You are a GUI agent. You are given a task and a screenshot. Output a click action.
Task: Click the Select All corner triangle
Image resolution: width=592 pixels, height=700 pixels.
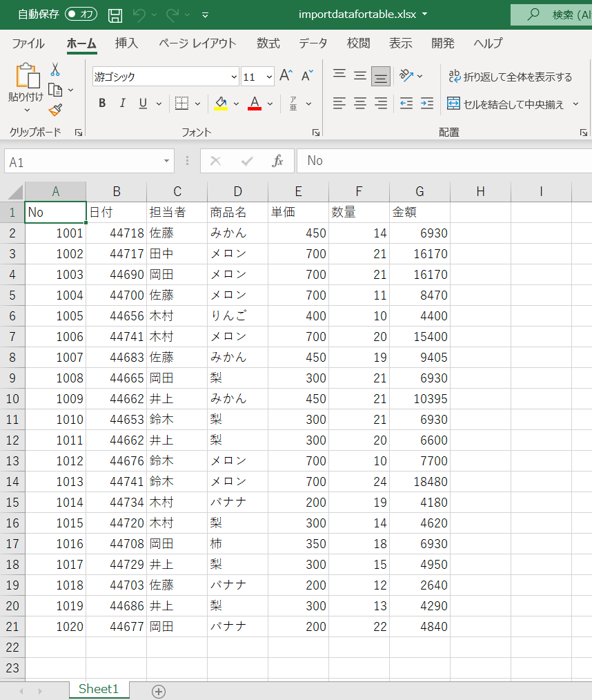(15, 193)
